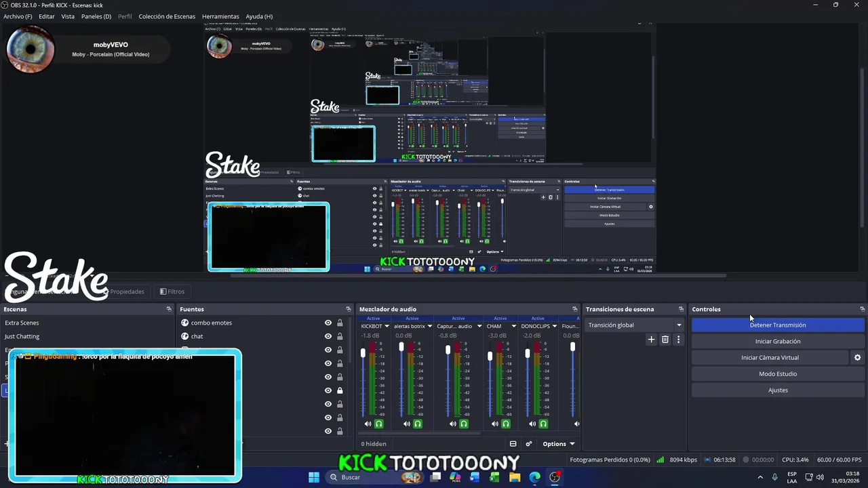Image resolution: width=868 pixels, height=488 pixels.
Task: Select the Just Chatting scene
Action: click(x=87, y=336)
